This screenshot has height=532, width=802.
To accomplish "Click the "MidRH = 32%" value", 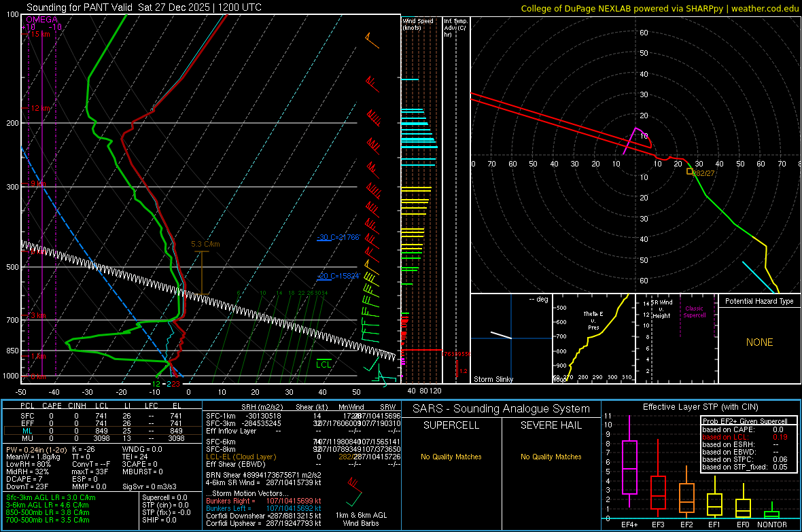I will [x=28, y=472].
